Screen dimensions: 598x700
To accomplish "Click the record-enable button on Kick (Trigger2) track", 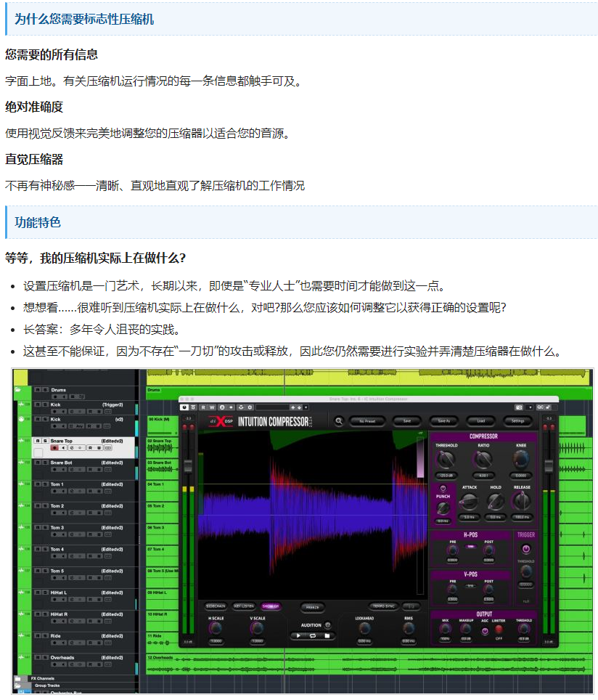I will (x=54, y=412).
